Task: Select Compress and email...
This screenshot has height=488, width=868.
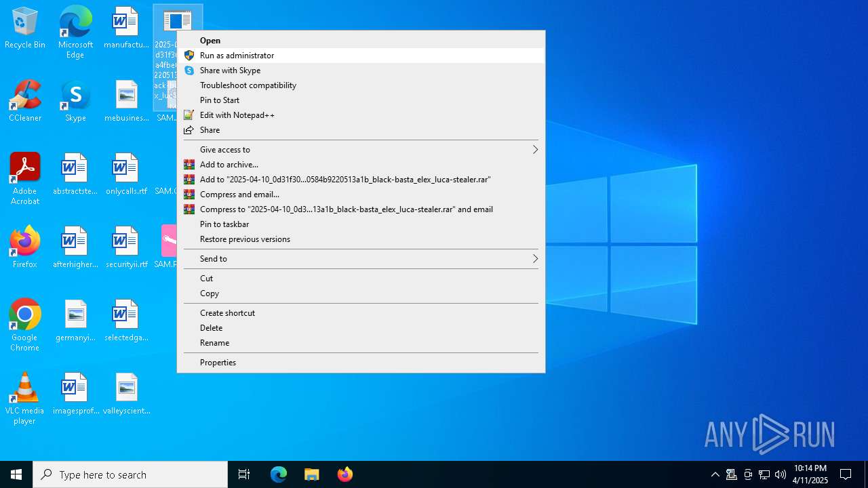Action: pos(361,195)
